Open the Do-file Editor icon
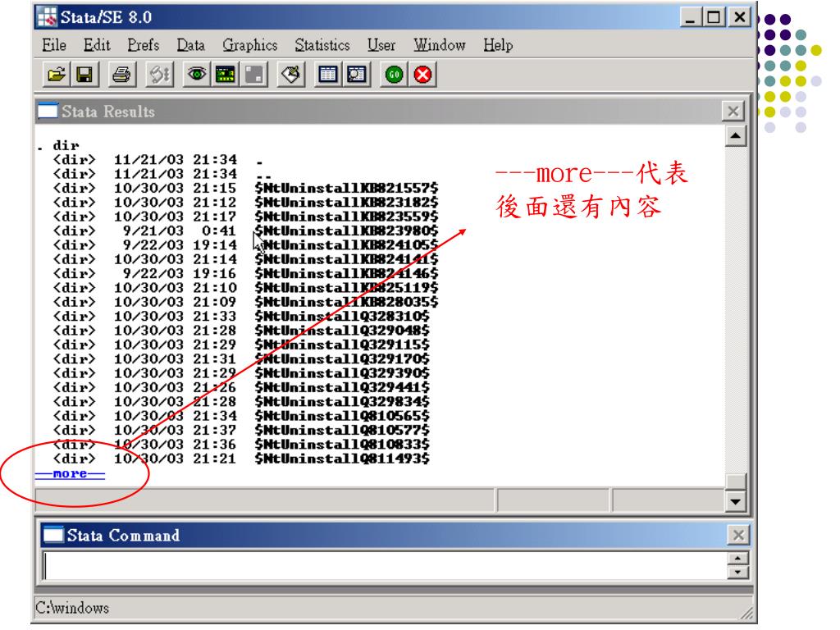Screen dimensions: 840x630 (291, 75)
